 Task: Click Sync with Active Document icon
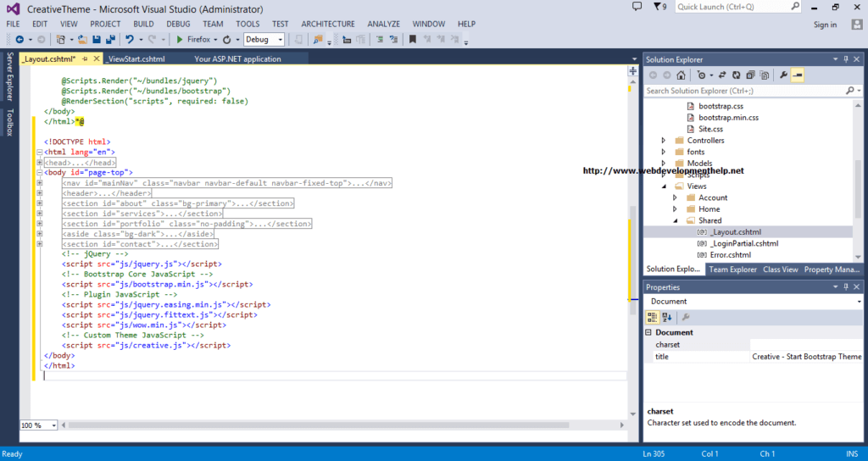[722, 75]
